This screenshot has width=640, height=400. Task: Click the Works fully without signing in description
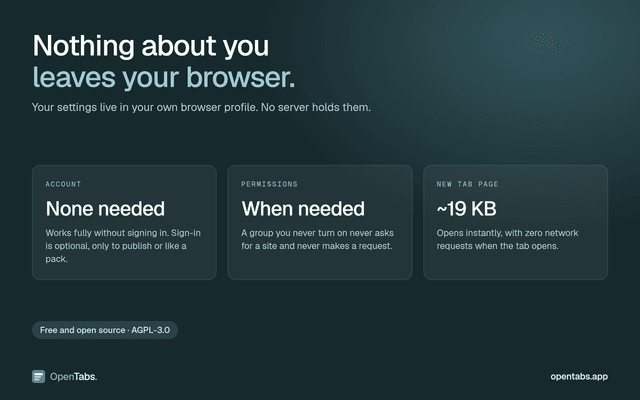[x=123, y=246]
